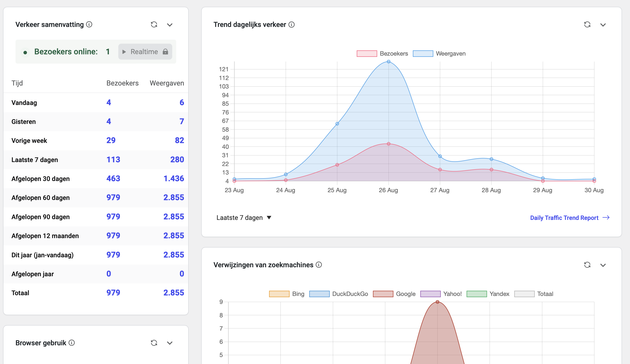Open the Daily Traffic Trend Report link

coord(570,218)
